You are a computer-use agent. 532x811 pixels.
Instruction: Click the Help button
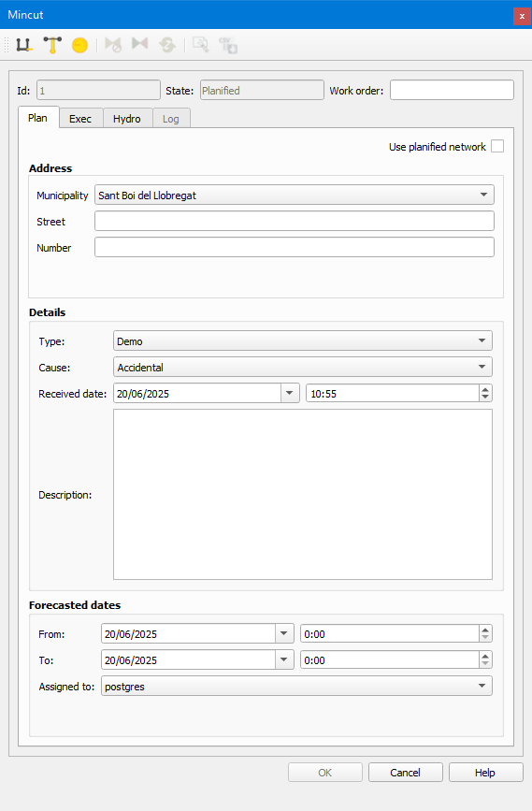pos(485,773)
